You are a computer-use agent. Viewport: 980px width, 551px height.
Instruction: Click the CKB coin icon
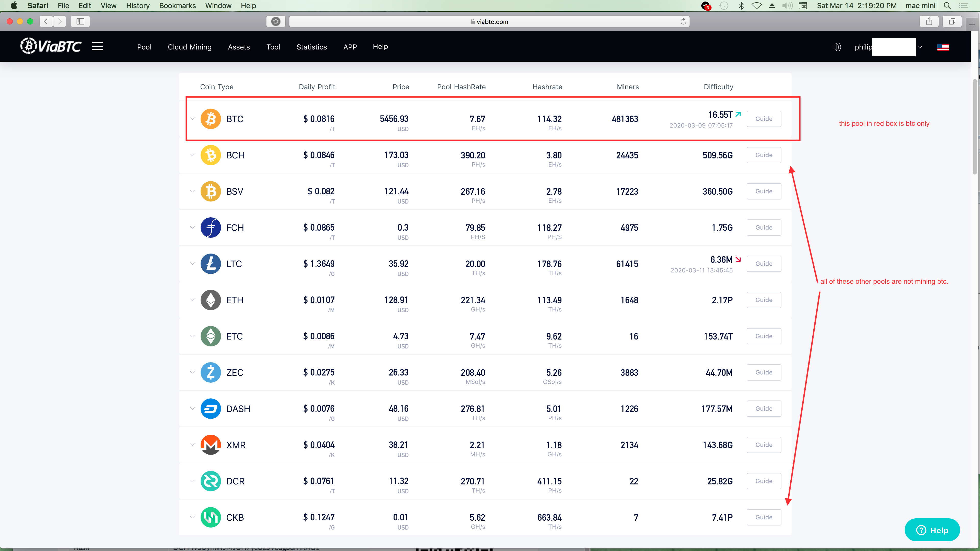(x=210, y=517)
